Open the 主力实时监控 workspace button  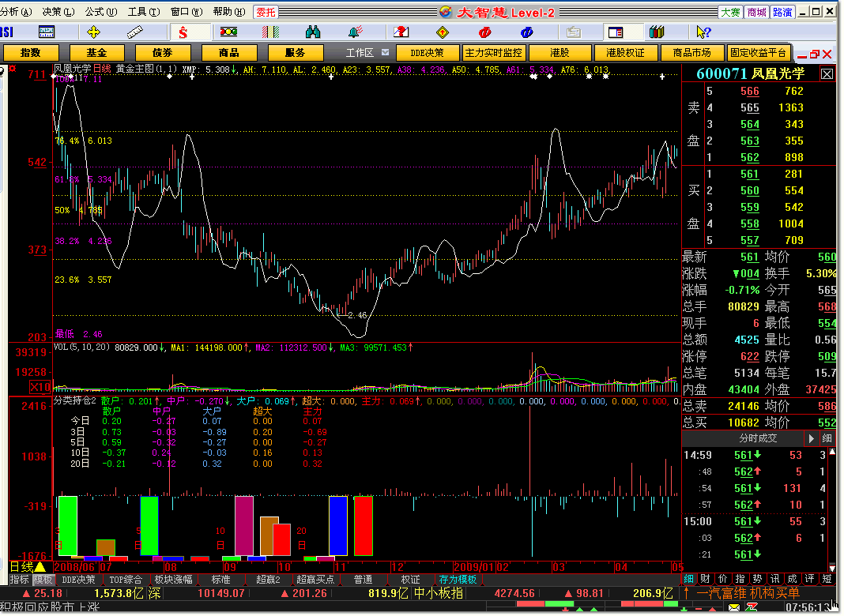494,53
